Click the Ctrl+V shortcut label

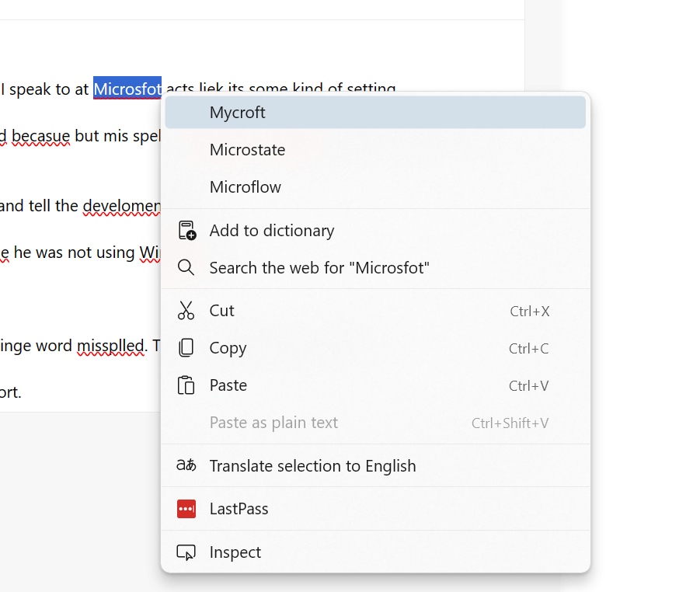(529, 386)
